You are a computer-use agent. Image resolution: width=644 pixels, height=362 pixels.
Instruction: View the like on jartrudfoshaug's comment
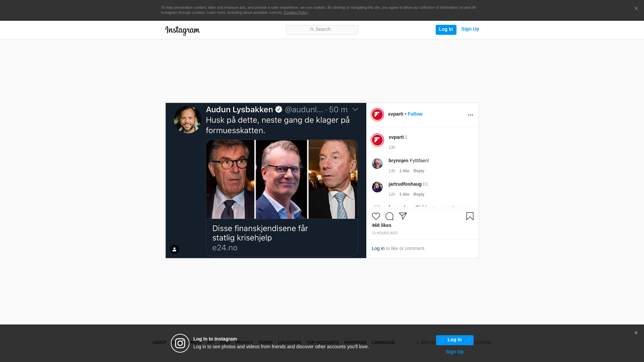pyautogui.click(x=404, y=194)
